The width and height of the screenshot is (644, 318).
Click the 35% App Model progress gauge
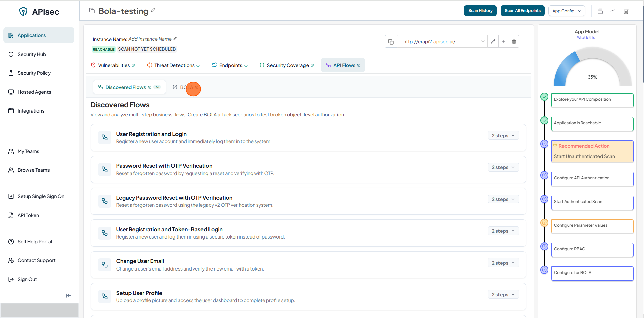pyautogui.click(x=592, y=67)
